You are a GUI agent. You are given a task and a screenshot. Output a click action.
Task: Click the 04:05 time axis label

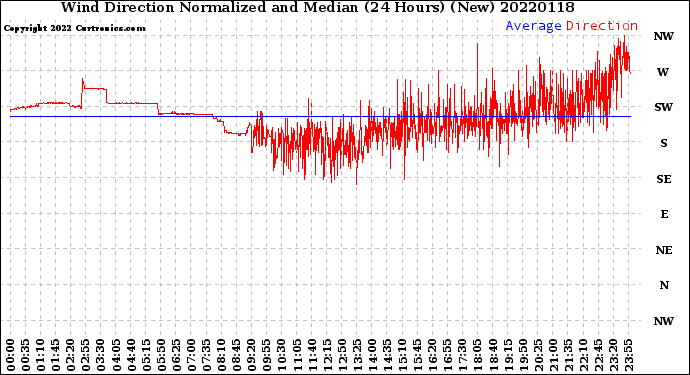coord(116,355)
